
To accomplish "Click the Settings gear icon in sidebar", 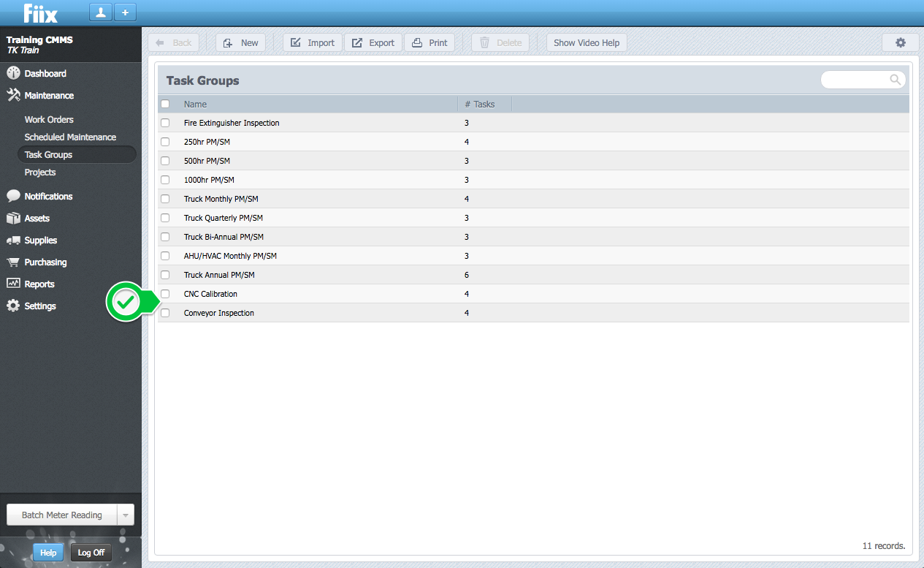I will 13,306.
